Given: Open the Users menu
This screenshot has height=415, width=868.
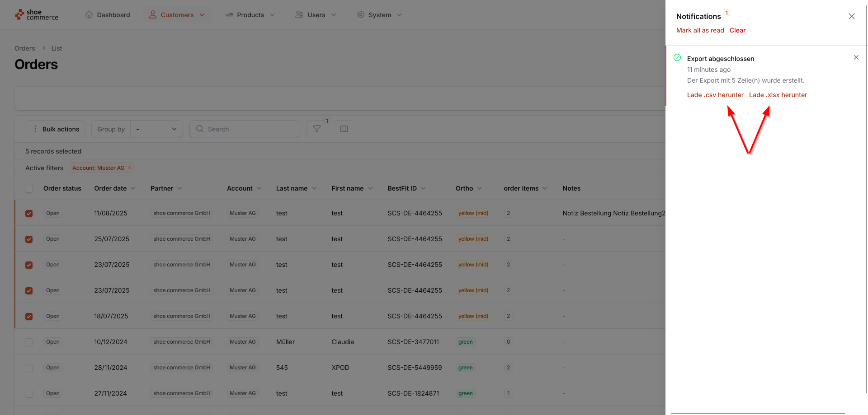Looking at the screenshot, I should [x=316, y=15].
